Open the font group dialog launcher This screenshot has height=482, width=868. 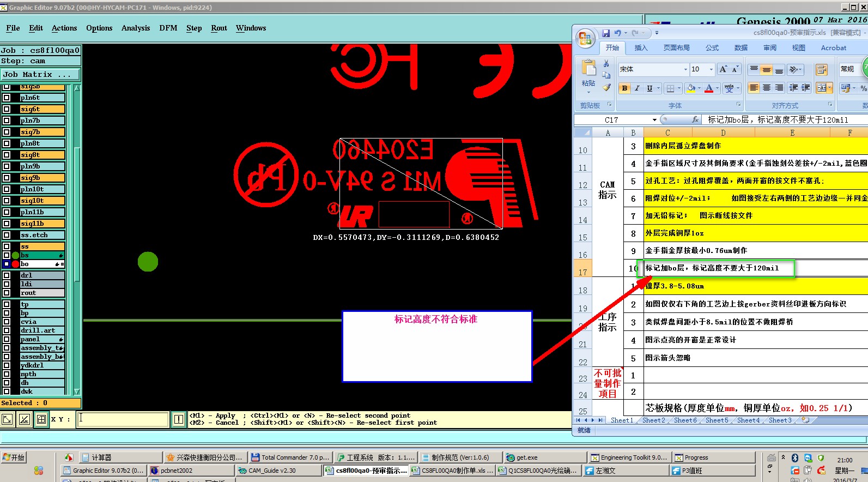pos(739,105)
